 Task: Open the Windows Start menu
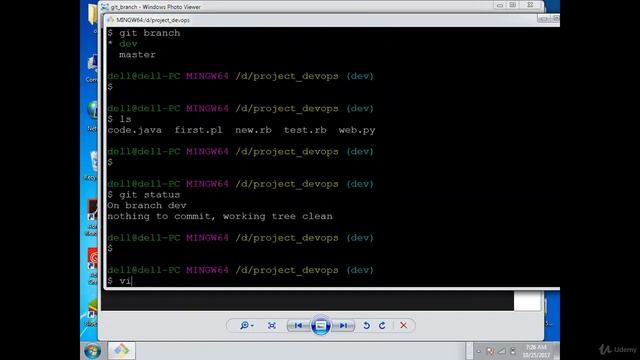[x=92, y=351]
